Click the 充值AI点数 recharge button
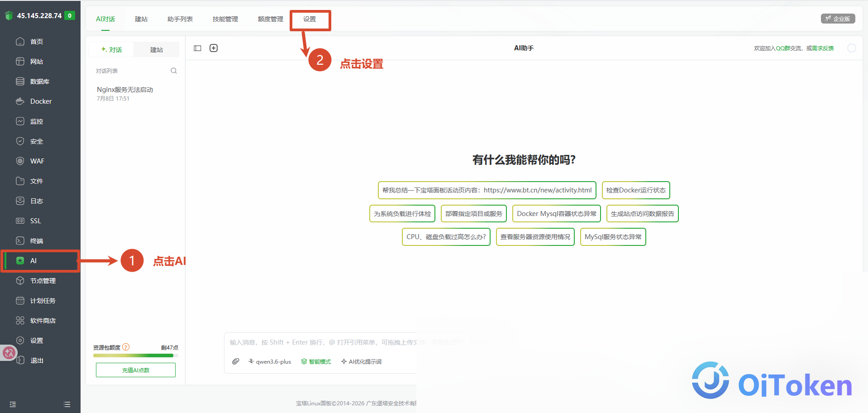This screenshot has width=868, height=413. (x=136, y=370)
